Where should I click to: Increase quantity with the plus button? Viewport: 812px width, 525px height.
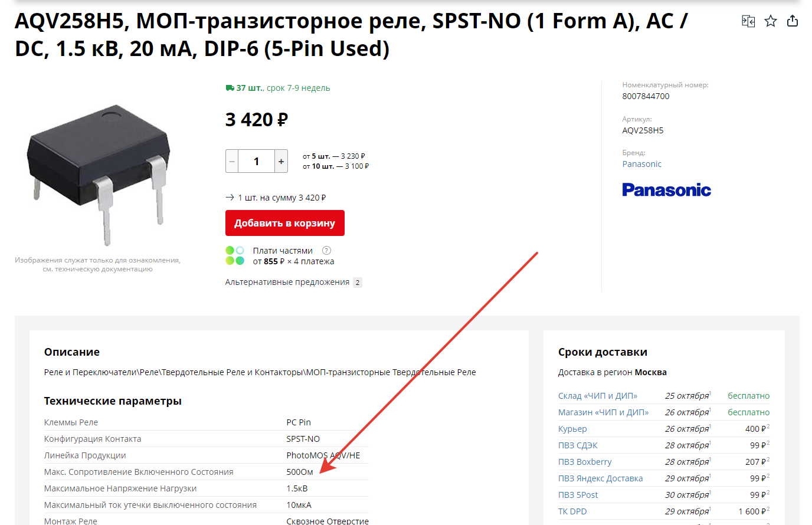(x=281, y=161)
